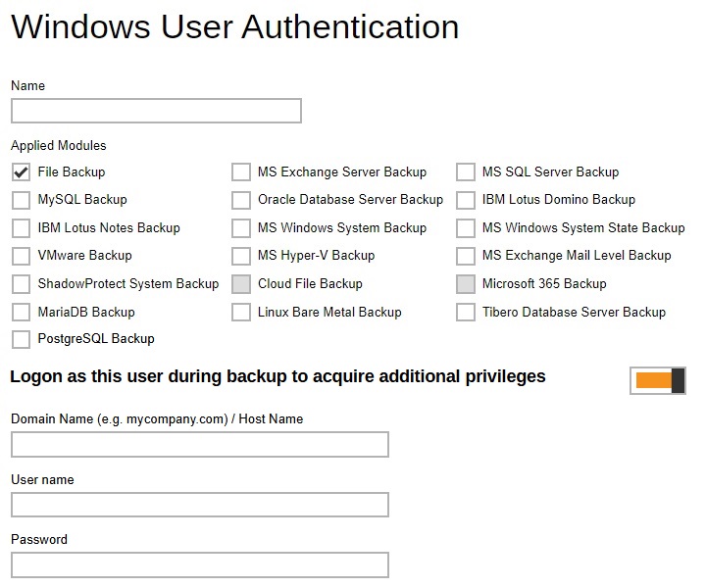Toggle off logon as this user switch

[658, 380]
